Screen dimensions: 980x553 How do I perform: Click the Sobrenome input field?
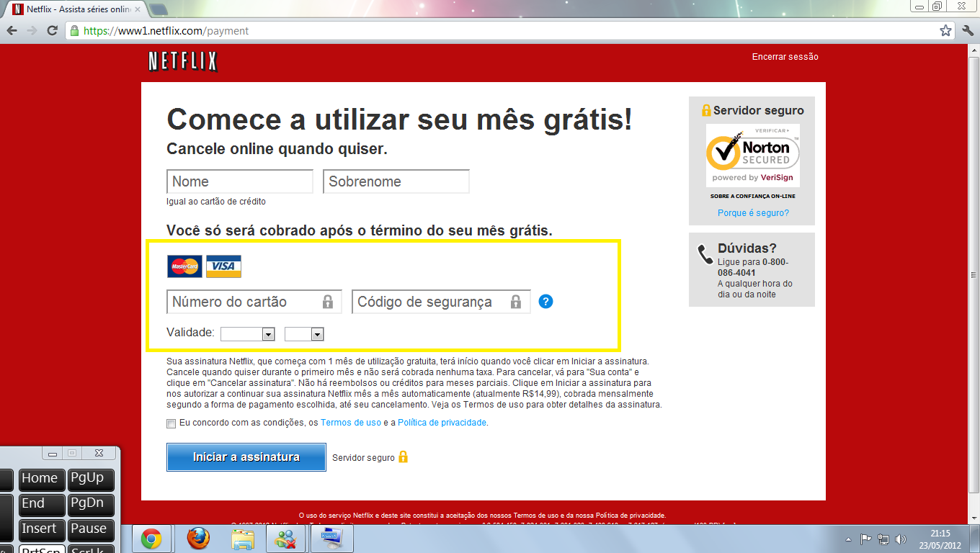click(396, 181)
